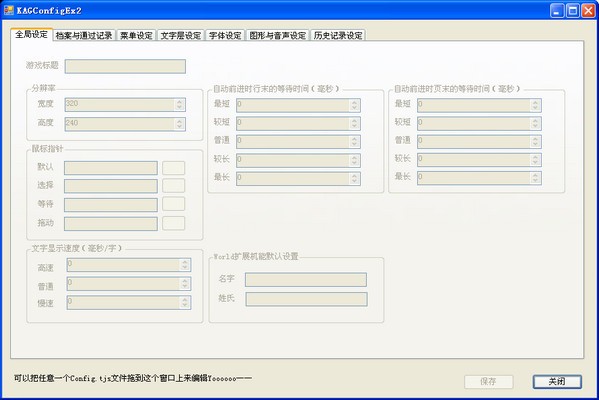Click the Config.tjs drag hint text
This screenshot has height=400, width=599.
point(133,379)
